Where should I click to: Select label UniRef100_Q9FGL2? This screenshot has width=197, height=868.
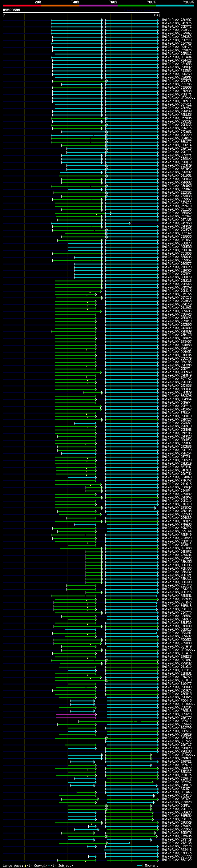pyautogui.click(x=177, y=54)
